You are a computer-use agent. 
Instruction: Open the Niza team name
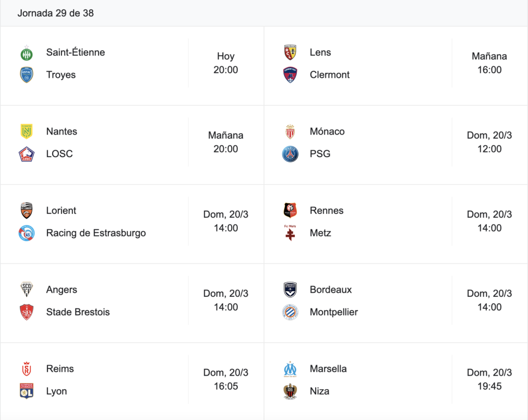320,391
